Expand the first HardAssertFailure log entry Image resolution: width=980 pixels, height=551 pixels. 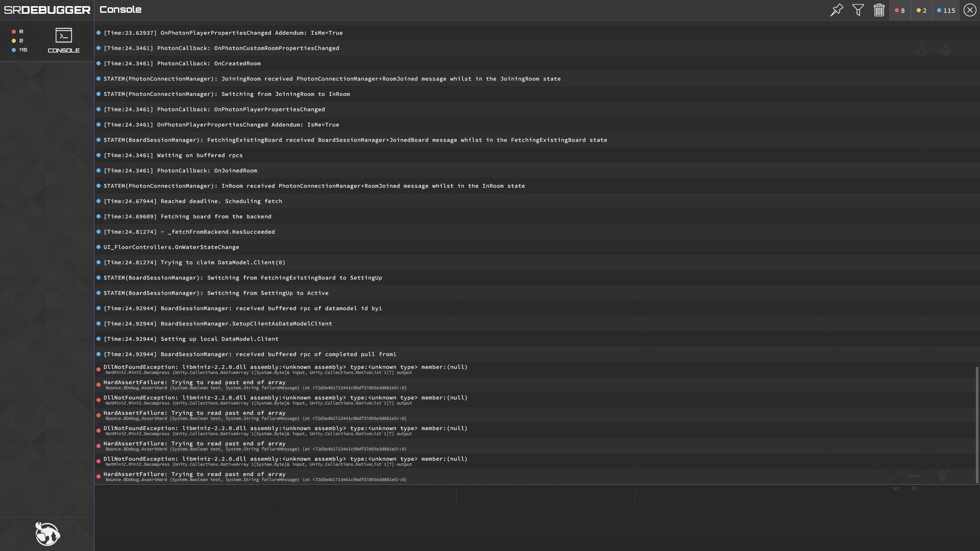(535, 385)
